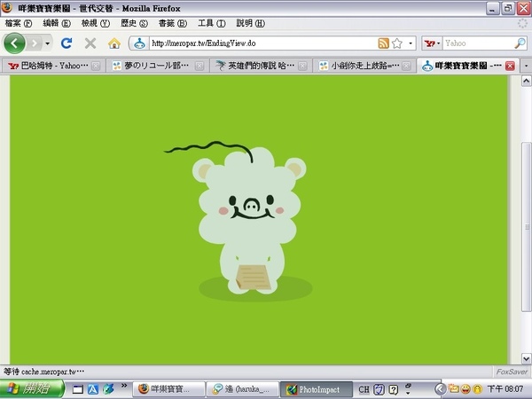Close the 咩樂寶寶樂園 tab with red X
Screen dimensions: 532x399
pos(510,66)
